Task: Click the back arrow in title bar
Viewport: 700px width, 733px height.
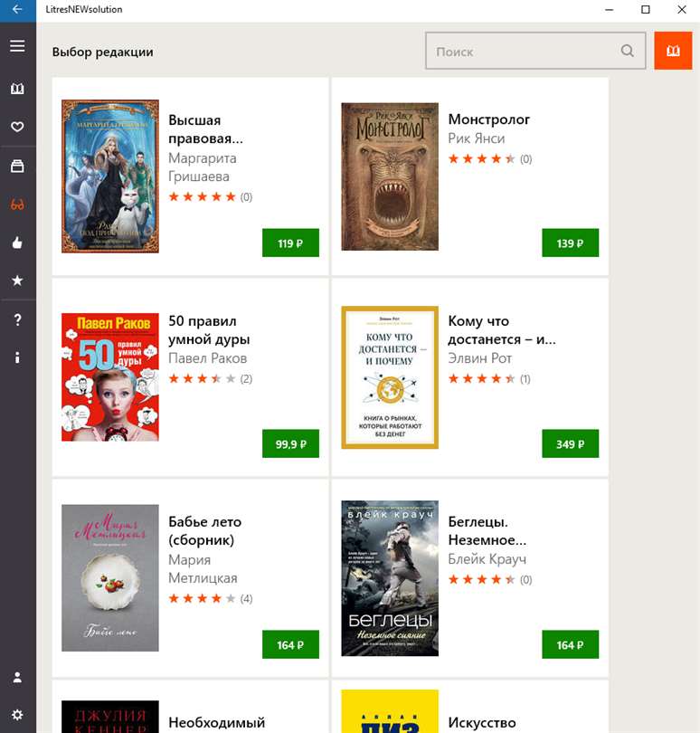Action: point(18,9)
